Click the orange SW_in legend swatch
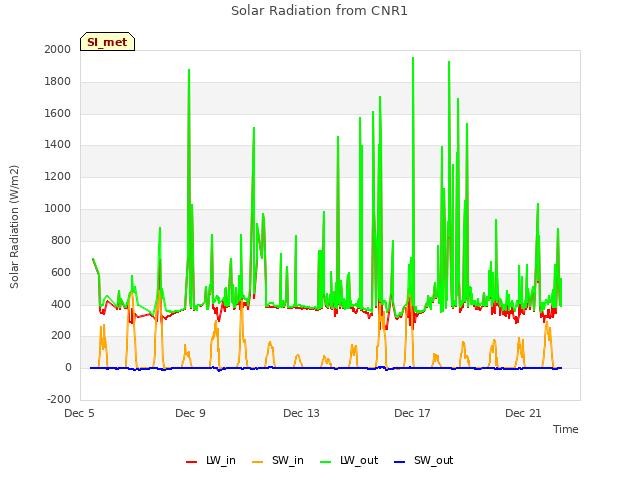The image size is (640, 480). point(258,462)
